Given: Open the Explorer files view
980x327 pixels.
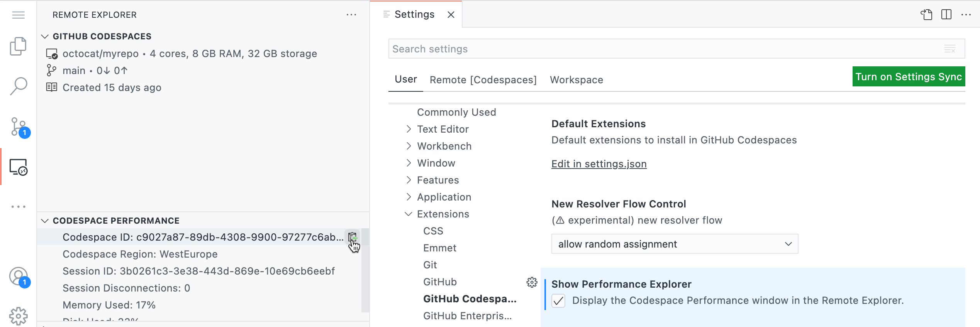Looking at the screenshot, I should coord(18,46).
